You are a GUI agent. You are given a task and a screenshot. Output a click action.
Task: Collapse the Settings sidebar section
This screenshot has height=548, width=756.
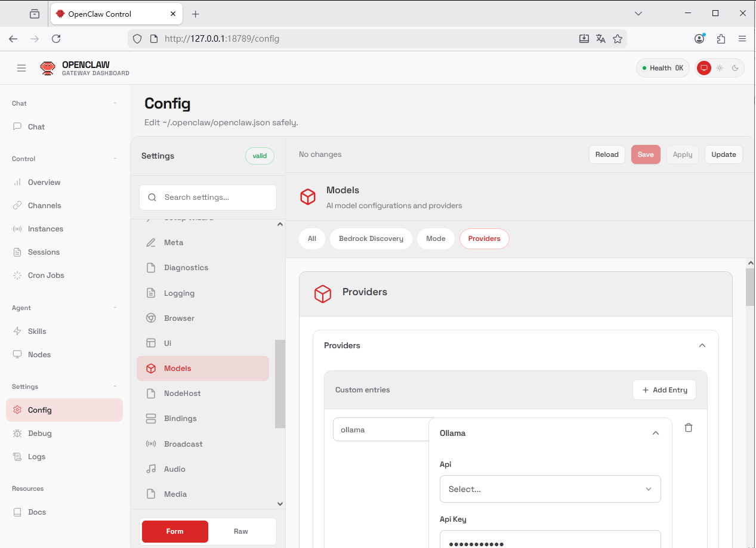point(115,386)
